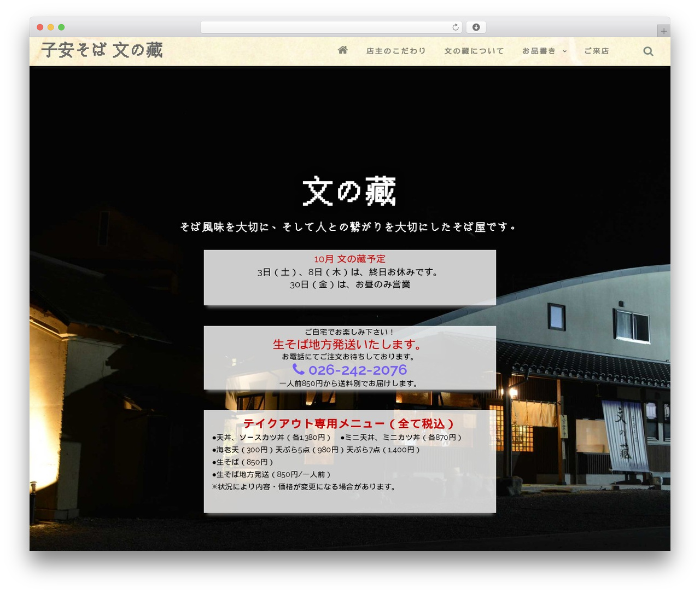Click the 海老天（300円）menu line
Viewport: 700px width, 593px height.
(x=317, y=450)
